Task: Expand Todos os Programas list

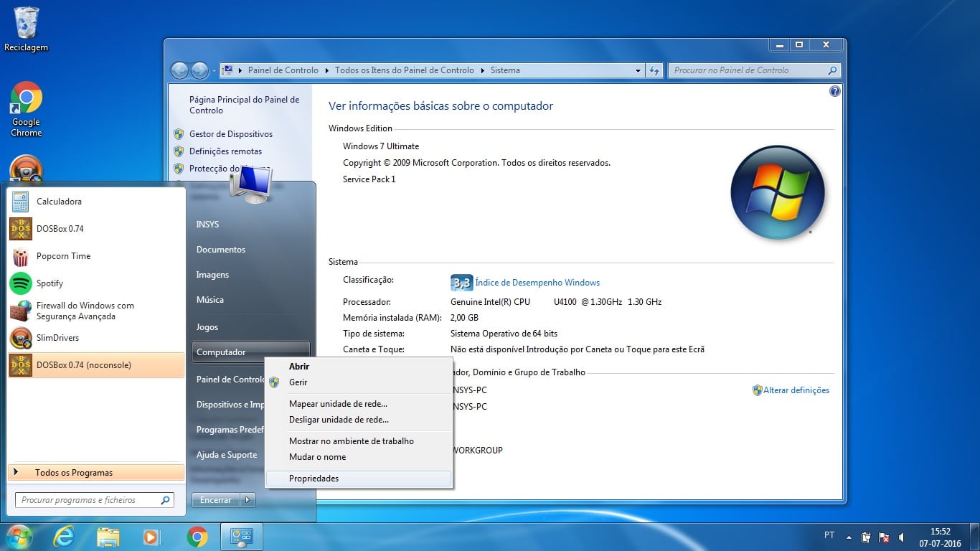Action: 96,473
